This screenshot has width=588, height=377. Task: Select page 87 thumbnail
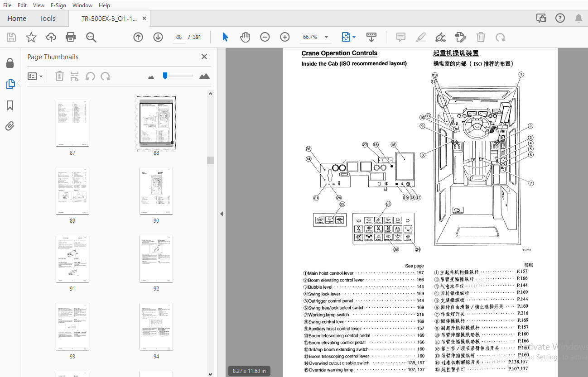click(x=72, y=123)
